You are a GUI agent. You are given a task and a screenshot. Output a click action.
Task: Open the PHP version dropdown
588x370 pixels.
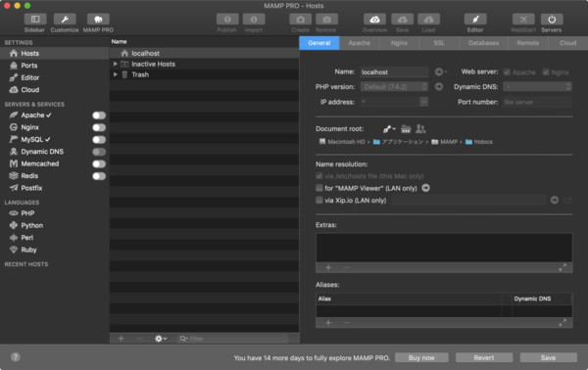pyautogui.click(x=394, y=87)
